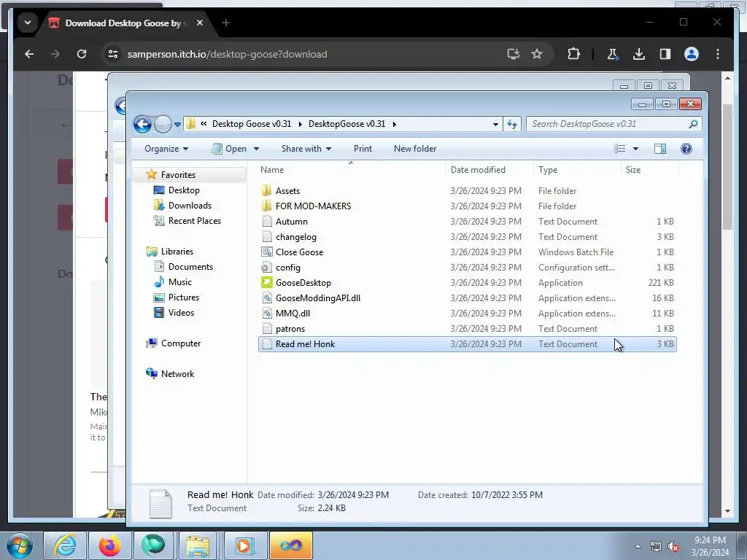Open the Pictures library
The image size is (747, 560).
coord(183,297)
